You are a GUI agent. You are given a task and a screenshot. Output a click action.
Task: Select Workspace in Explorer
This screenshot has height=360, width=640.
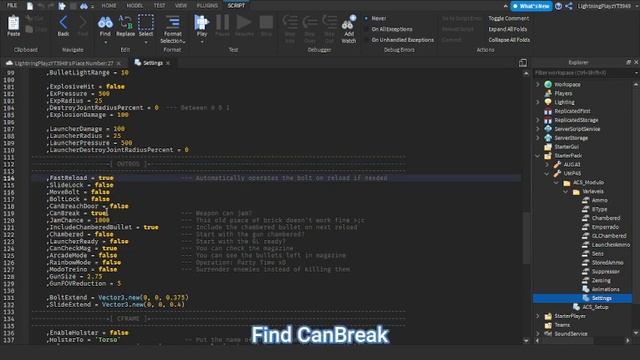[567, 84]
